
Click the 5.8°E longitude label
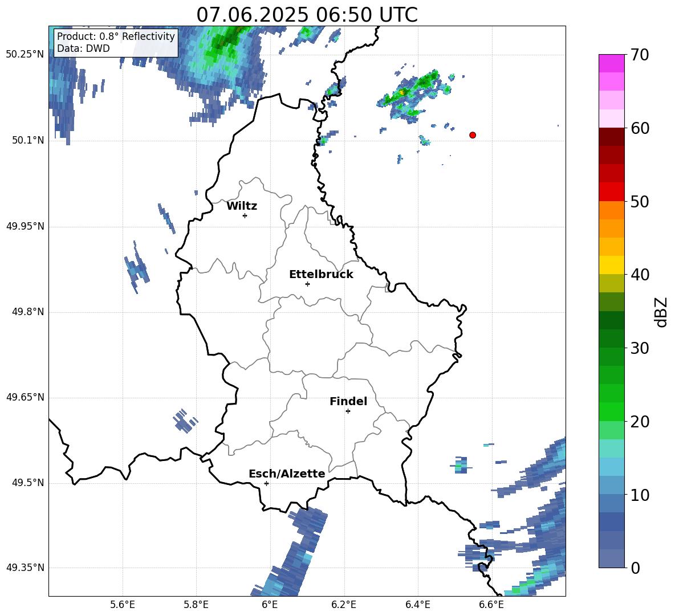pyautogui.click(x=196, y=605)
